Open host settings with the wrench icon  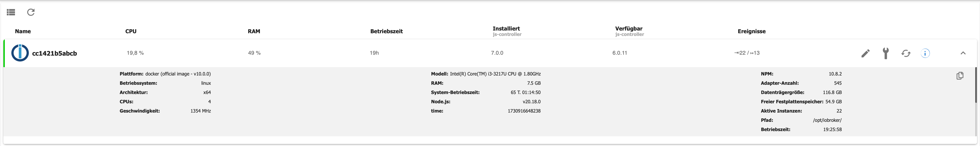pyautogui.click(x=886, y=54)
